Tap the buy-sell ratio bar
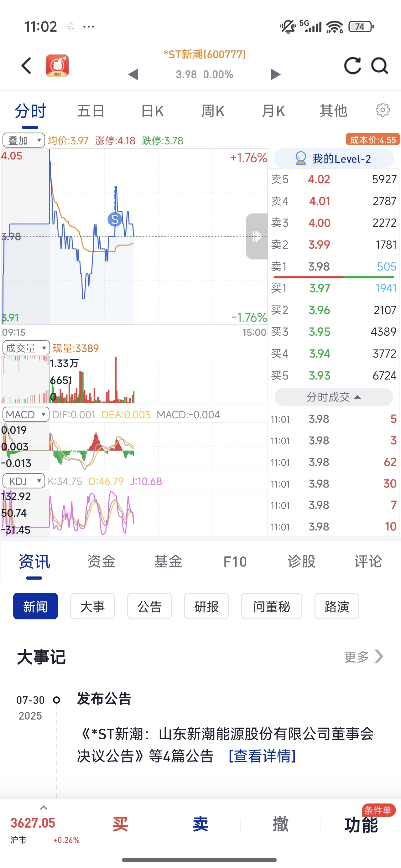Image resolution: width=401 pixels, height=868 pixels. (334, 277)
